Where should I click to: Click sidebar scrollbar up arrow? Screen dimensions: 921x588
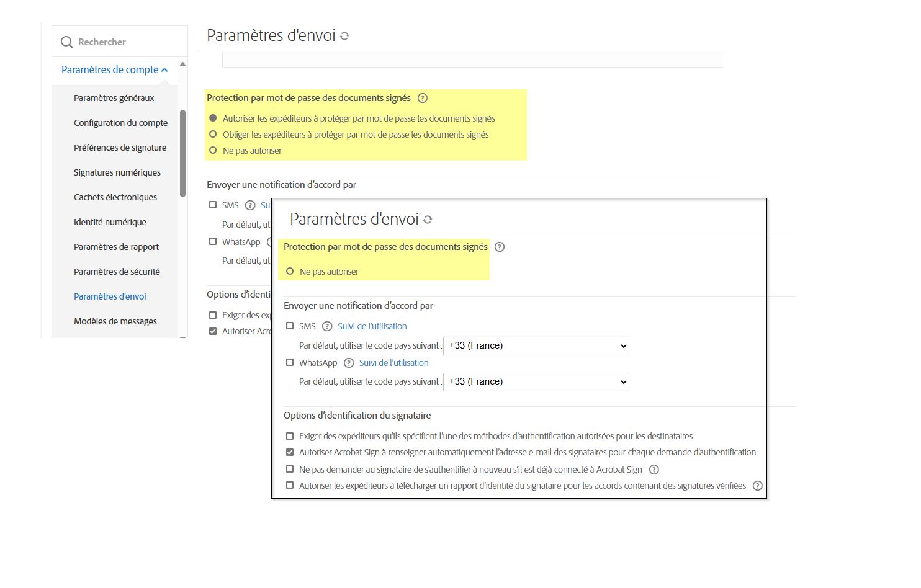[x=182, y=65]
